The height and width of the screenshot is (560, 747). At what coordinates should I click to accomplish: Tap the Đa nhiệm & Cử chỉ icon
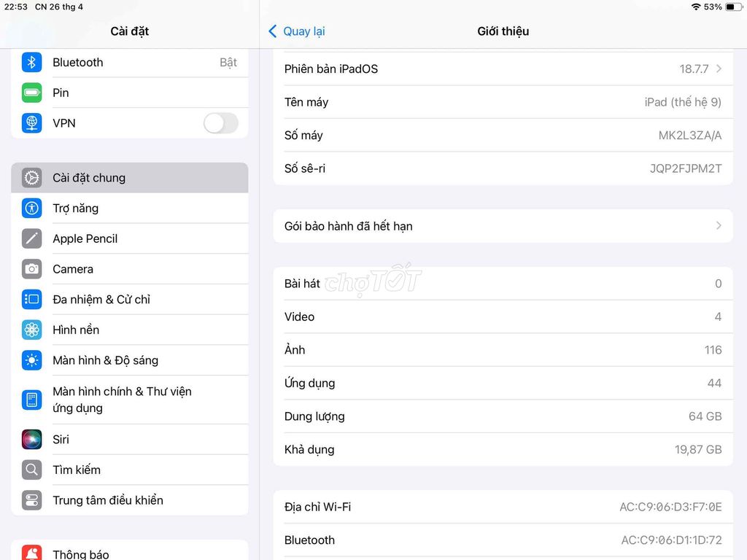31,300
